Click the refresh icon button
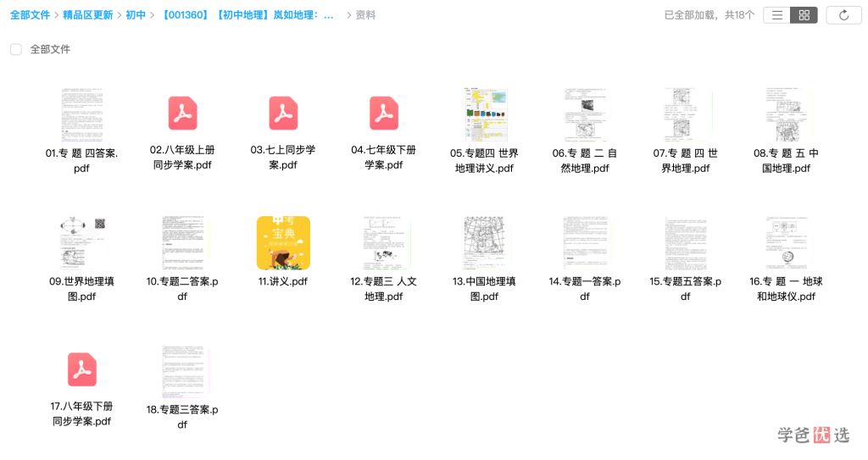The width and height of the screenshot is (868, 460). coord(843,15)
